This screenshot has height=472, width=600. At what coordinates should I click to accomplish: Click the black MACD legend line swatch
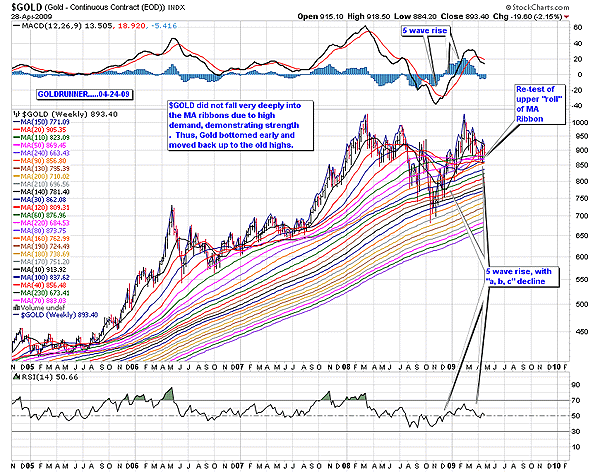(x=16, y=26)
